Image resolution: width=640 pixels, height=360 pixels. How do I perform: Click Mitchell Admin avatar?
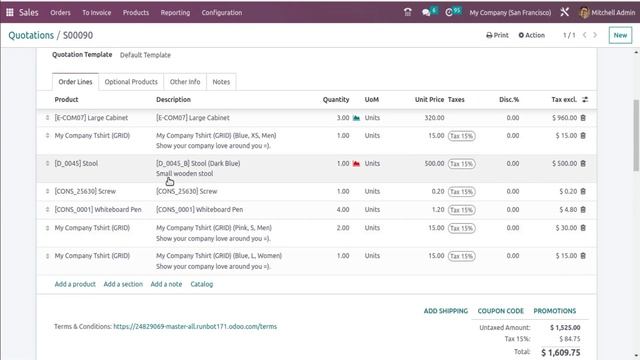coord(584,13)
